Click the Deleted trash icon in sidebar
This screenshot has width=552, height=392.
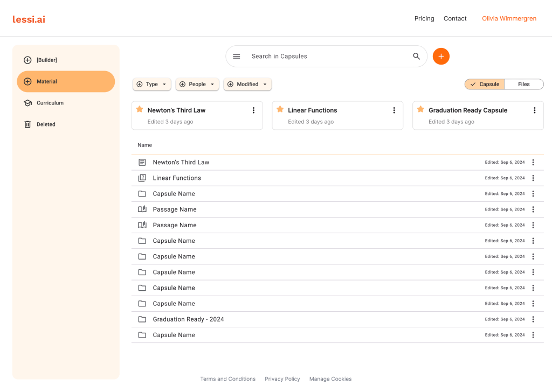[27, 124]
